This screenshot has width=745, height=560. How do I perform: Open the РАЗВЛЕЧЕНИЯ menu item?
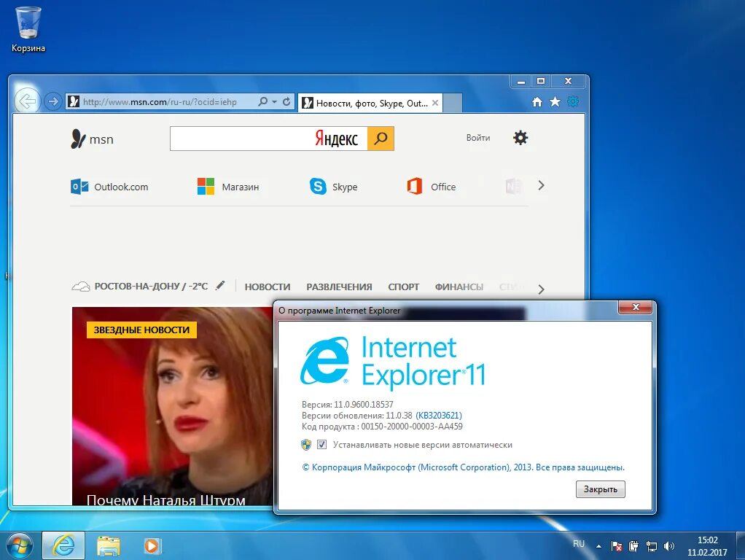(x=339, y=287)
